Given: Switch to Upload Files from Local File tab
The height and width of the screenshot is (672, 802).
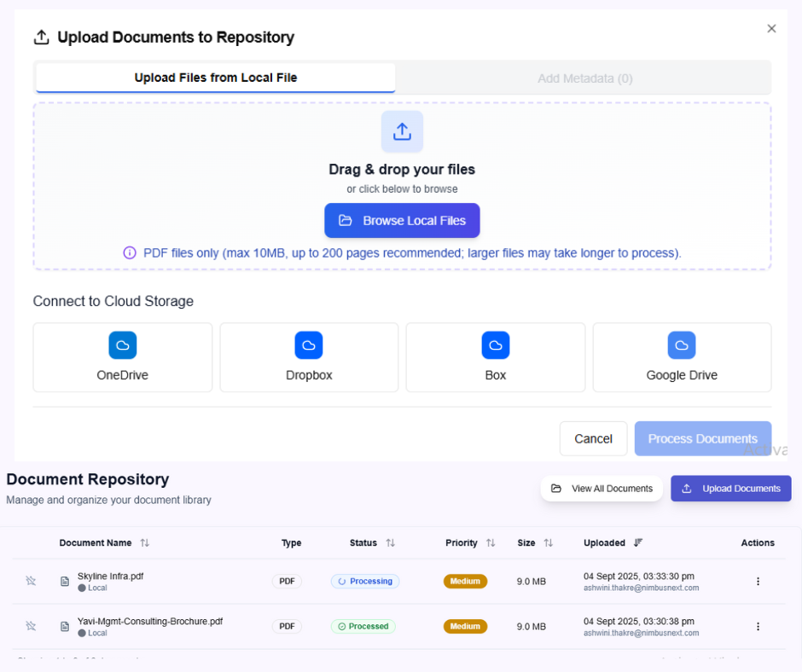Looking at the screenshot, I should [x=215, y=78].
